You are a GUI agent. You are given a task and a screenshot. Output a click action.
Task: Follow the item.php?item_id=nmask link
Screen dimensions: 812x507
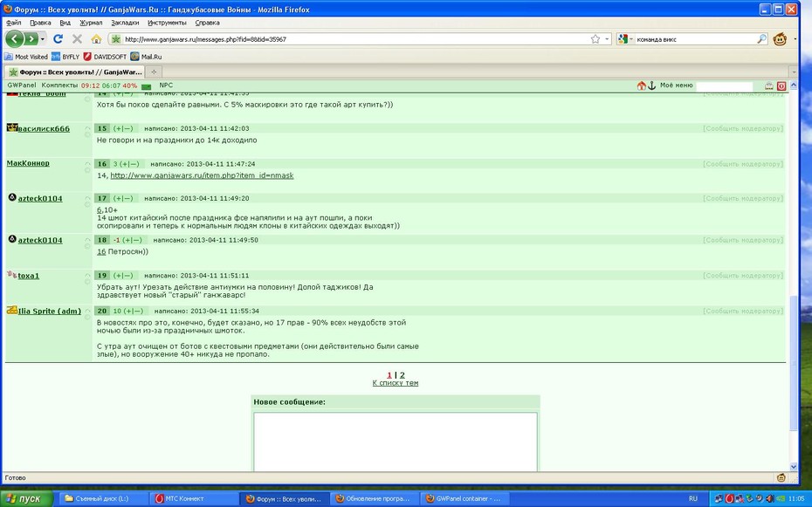pyautogui.click(x=202, y=176)
